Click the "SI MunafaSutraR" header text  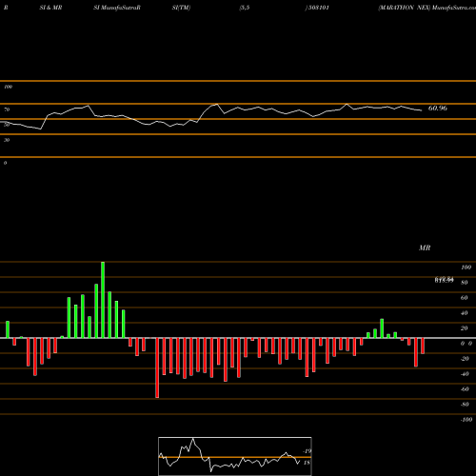pos(117,8)
